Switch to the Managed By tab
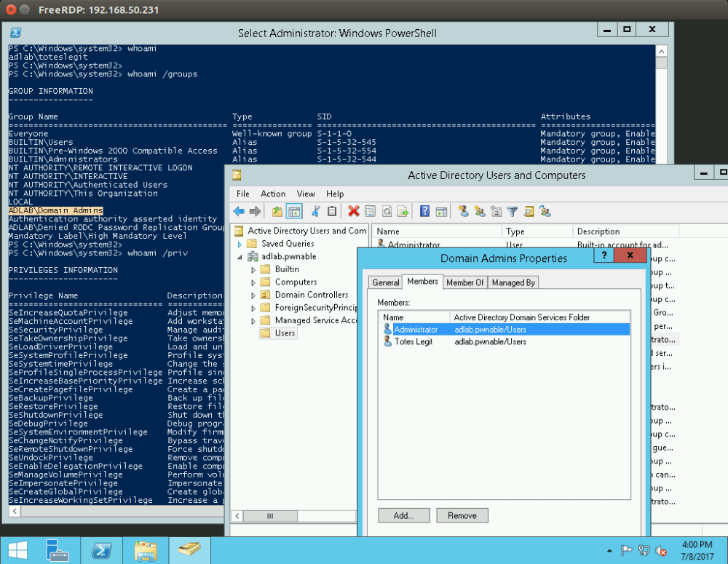Screen dimensions: 728x564 513,282
